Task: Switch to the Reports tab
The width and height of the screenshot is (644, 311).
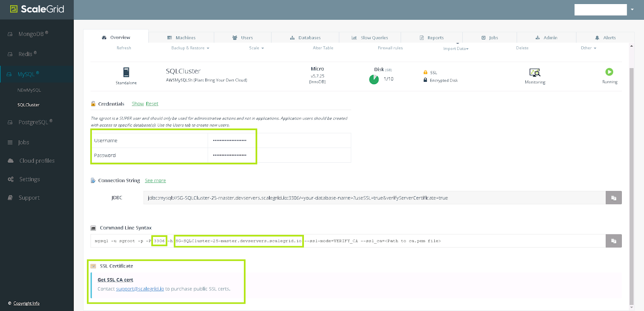Action: tap(432, 37)
